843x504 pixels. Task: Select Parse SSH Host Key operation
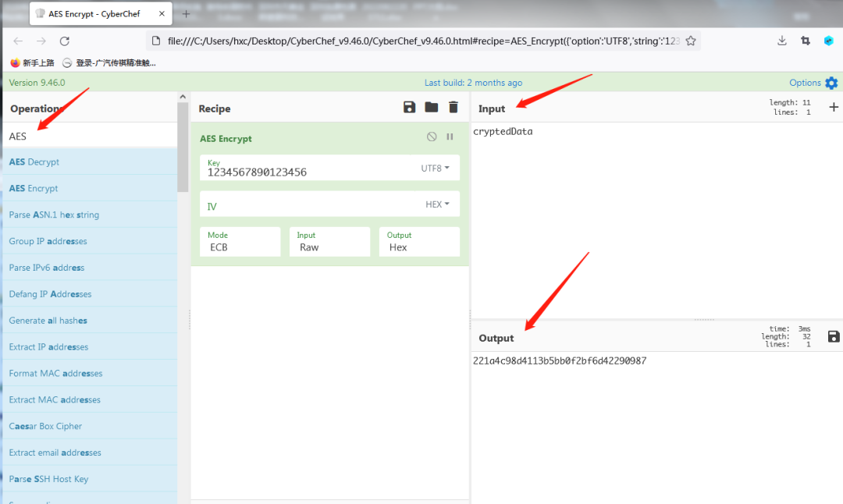pyautogui.click(x=90, y=479)
